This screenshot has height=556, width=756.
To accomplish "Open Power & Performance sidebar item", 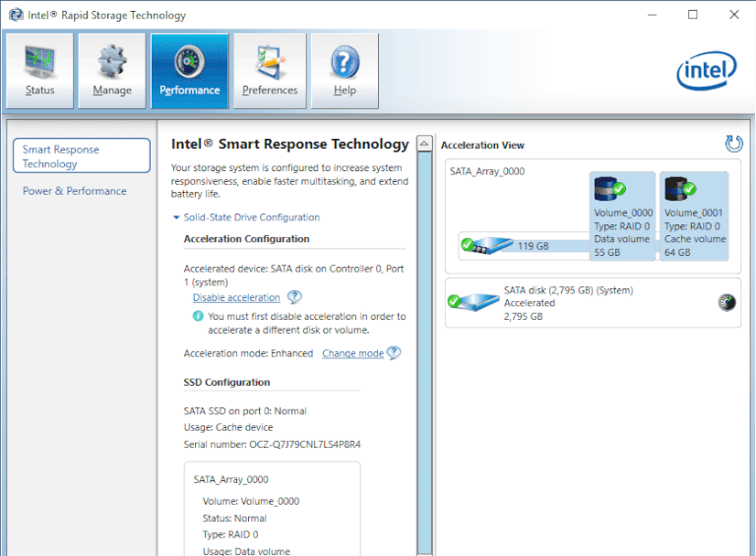I will click(x=74, y=191).
